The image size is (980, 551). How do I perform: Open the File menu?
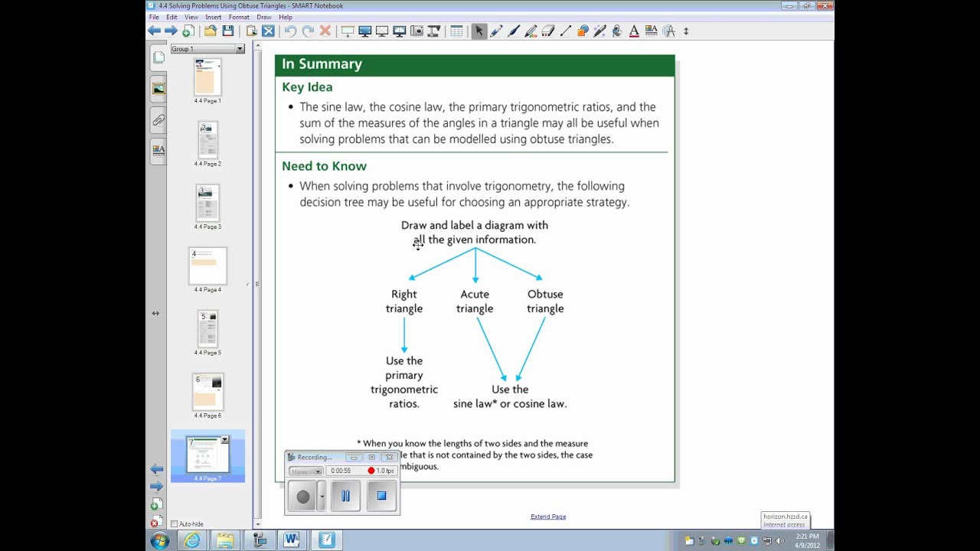154,17
